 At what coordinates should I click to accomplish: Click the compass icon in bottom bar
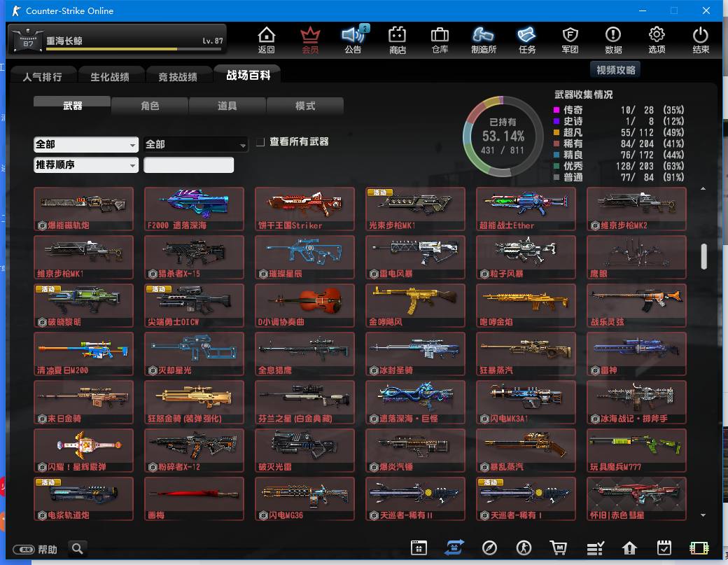click(x=489, y=547)
